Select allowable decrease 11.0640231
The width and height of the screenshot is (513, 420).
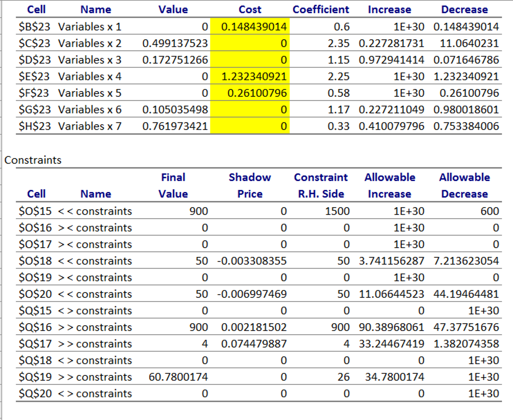coord(469,43)
